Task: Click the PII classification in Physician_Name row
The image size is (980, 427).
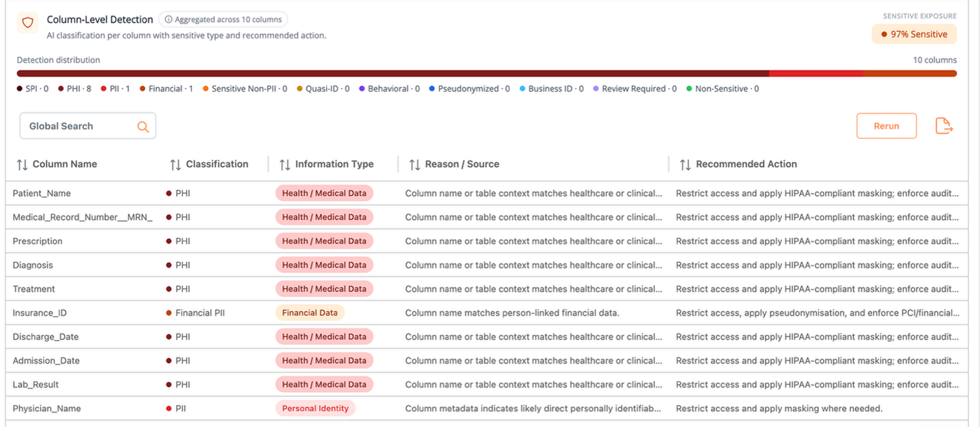Action: tap(176, 409)
